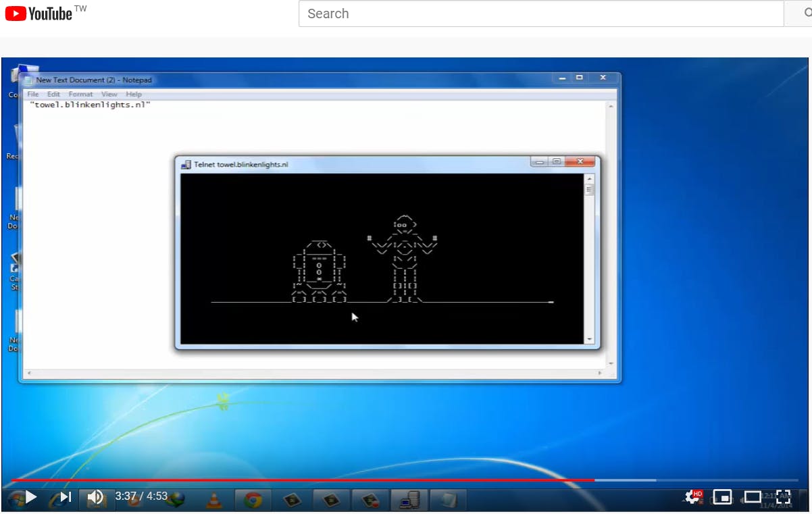812x514 pixels.
Task: Click the C-3PO ASCII art figure in Telnet
Action: coord(403,259)
